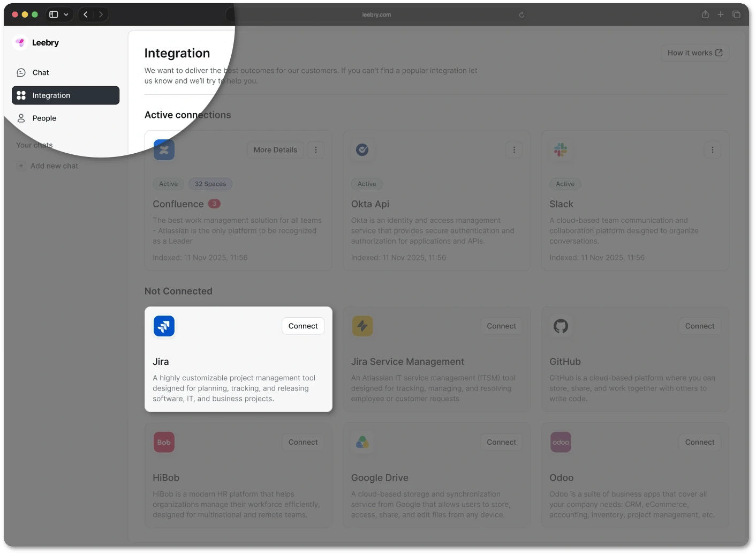Select the Integration sidebar item
This screenshot has width=756, height=554.
click(65, 95)
